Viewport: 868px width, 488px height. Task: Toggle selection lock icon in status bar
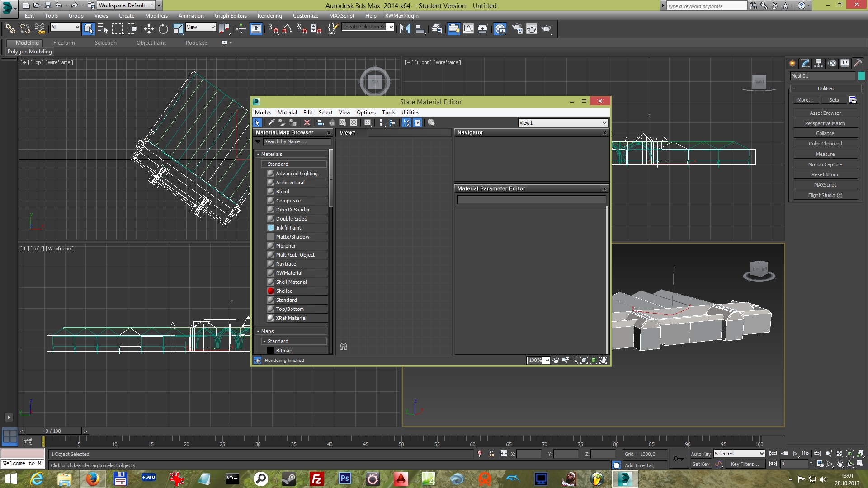[x=491, y=454]
